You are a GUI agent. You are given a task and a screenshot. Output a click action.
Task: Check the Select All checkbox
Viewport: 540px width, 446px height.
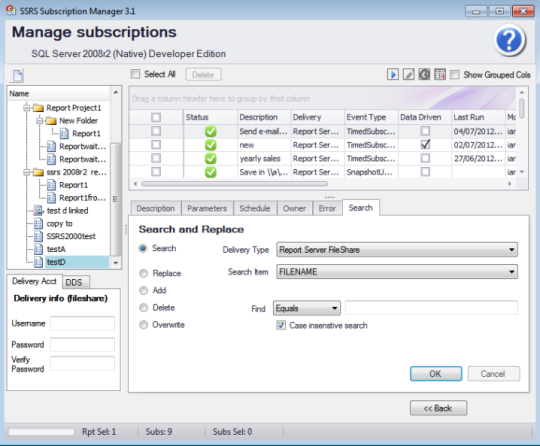135,74
